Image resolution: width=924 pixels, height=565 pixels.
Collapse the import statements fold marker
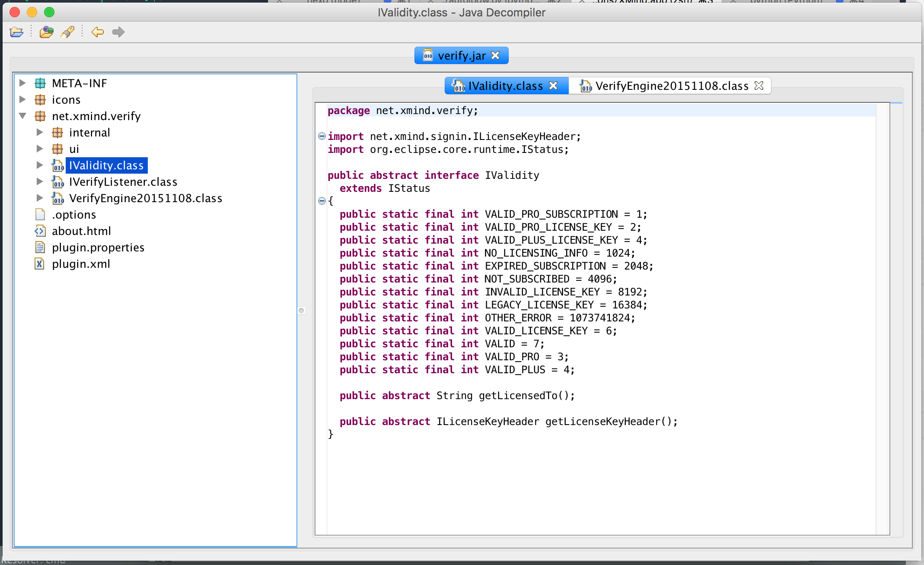pyautogui.click(x=321, y=136)
